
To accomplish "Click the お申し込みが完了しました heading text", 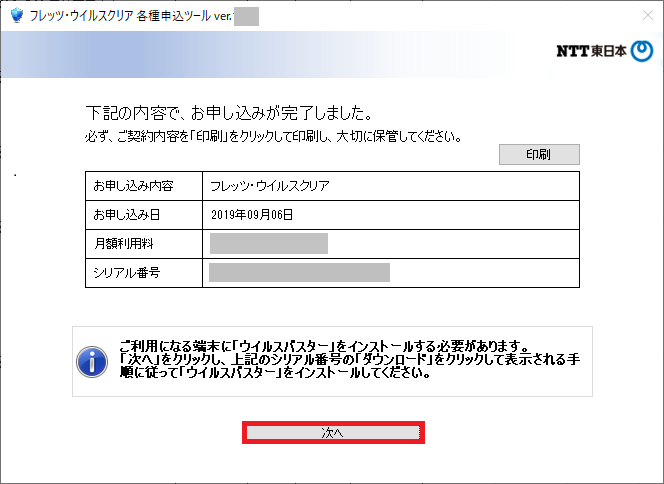I will (234, 111).
